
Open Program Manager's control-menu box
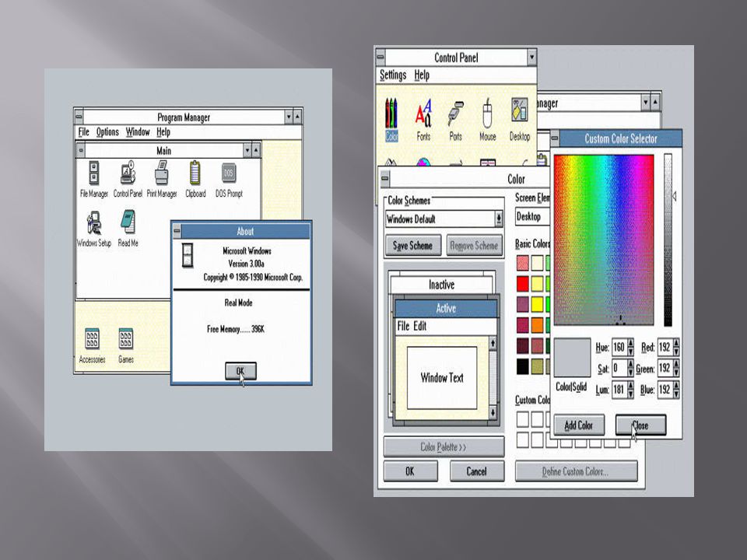pyautogui.click(x=79, y=117)
